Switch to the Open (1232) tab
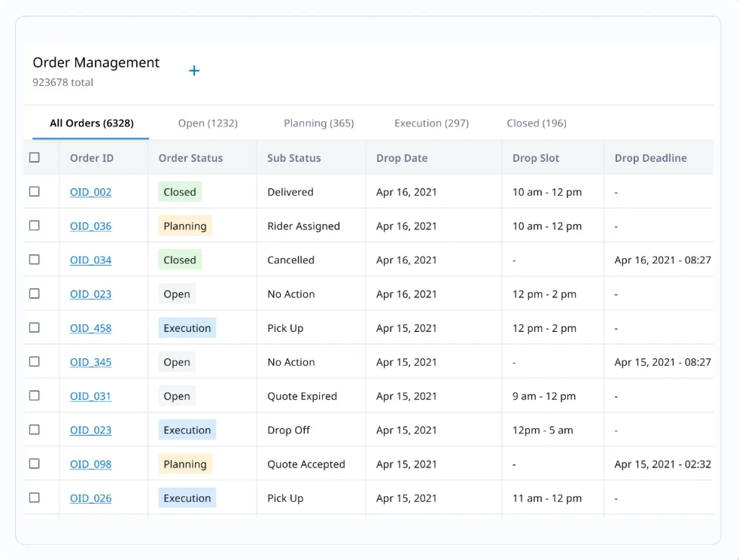The image size is (739, 560). click(x=208, y=123)
